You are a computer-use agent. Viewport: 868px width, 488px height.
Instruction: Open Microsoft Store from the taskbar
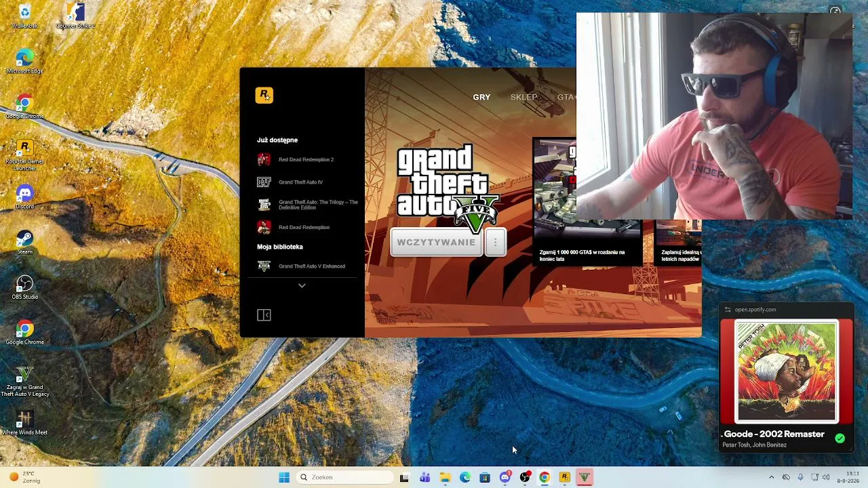tap(485, 477)
